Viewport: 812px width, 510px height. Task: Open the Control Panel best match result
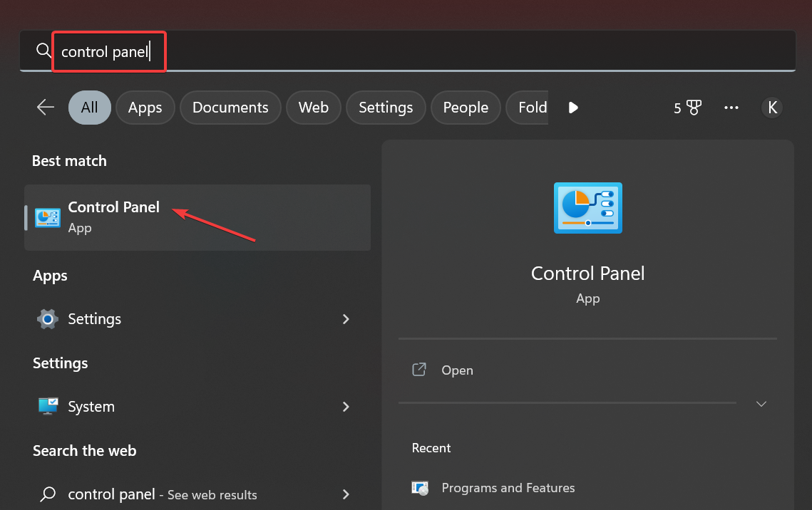point(197,217)
